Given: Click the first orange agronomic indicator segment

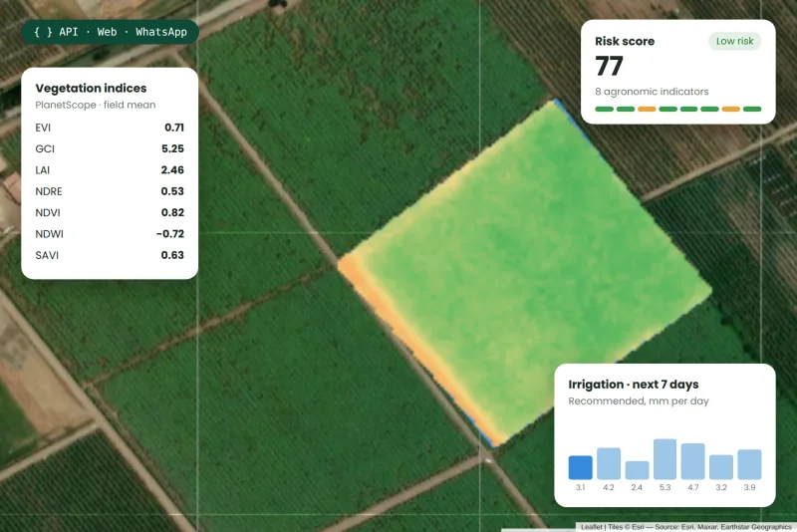Looking at the screenshot, I should point(647,109).
